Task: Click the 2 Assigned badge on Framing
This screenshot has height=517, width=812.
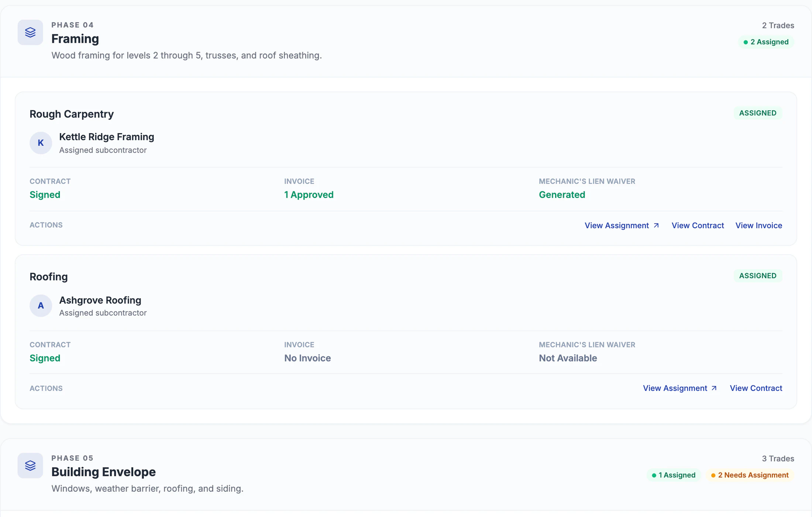Action: pyautogui.click(x=766, y=42)
